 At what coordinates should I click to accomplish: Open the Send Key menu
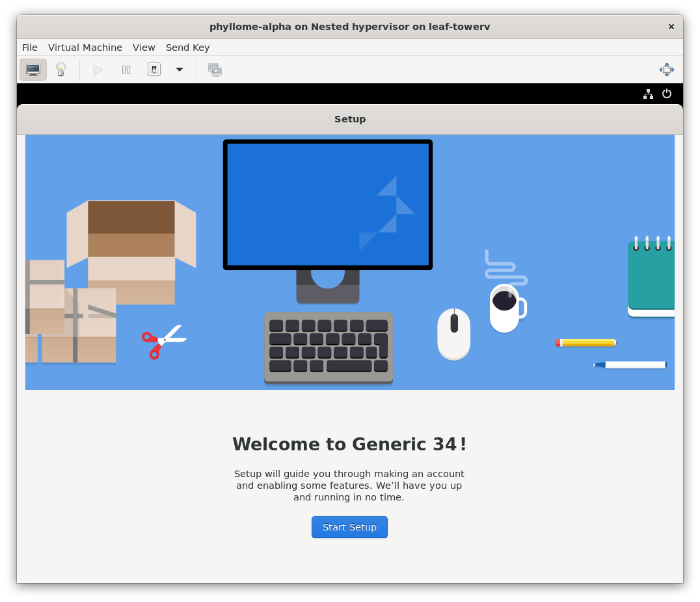click(x=187, y=48)
